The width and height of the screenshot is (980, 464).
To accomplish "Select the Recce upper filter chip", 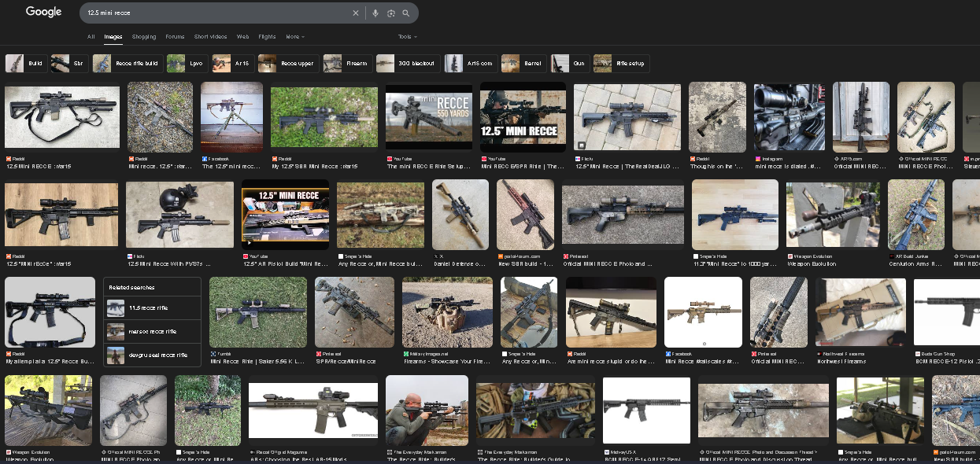I will (287, 64).
